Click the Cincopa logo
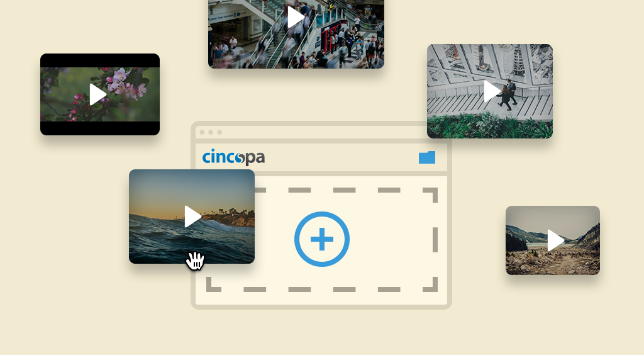Image resolution: width=644 pixels, height=355 pixels. click(233, 157)
